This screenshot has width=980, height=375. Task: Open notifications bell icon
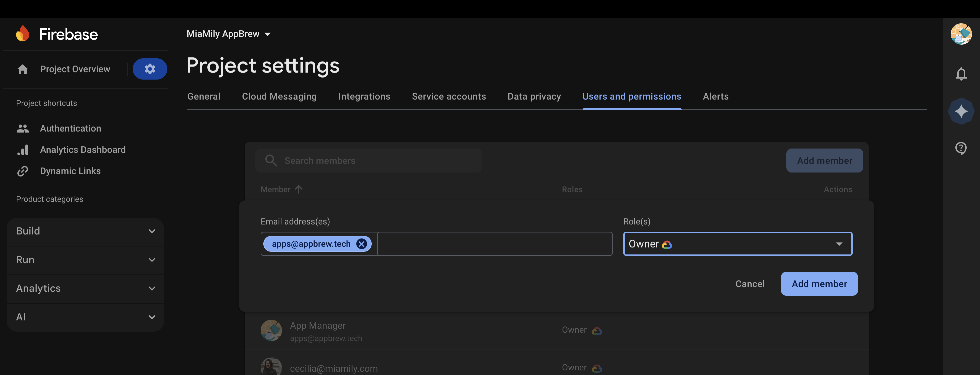[x=961, y=74]
